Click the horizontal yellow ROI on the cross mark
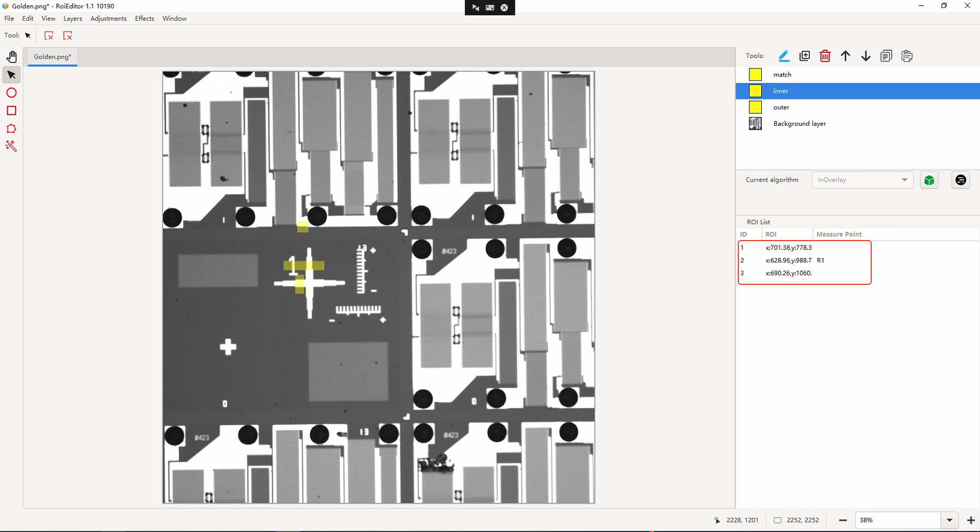The height and width of the screenshot is (532, 980). [304, 266]
